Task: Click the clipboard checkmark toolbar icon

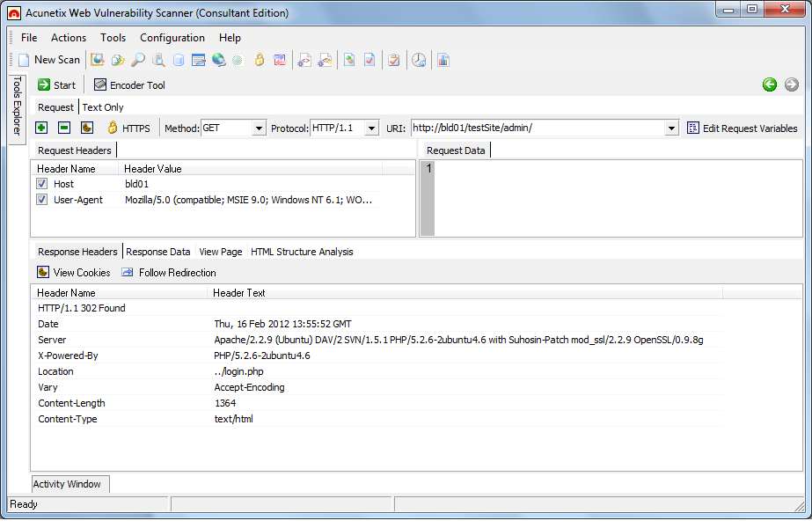Action: click(394, 60)
